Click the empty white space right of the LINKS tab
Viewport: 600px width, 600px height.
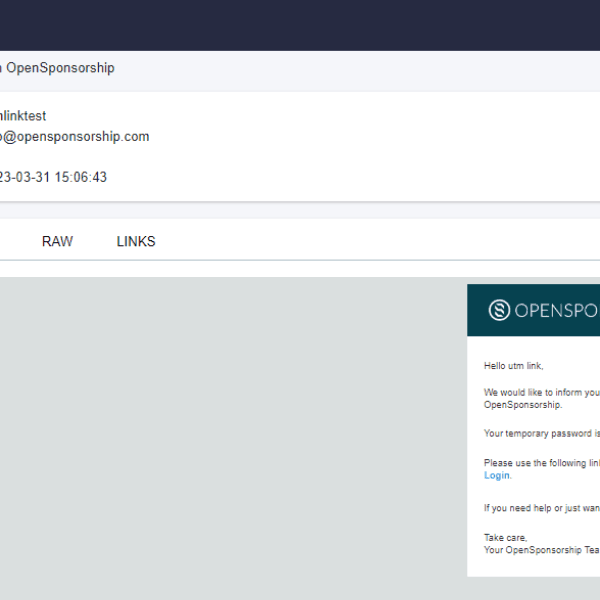pos(380,242)
